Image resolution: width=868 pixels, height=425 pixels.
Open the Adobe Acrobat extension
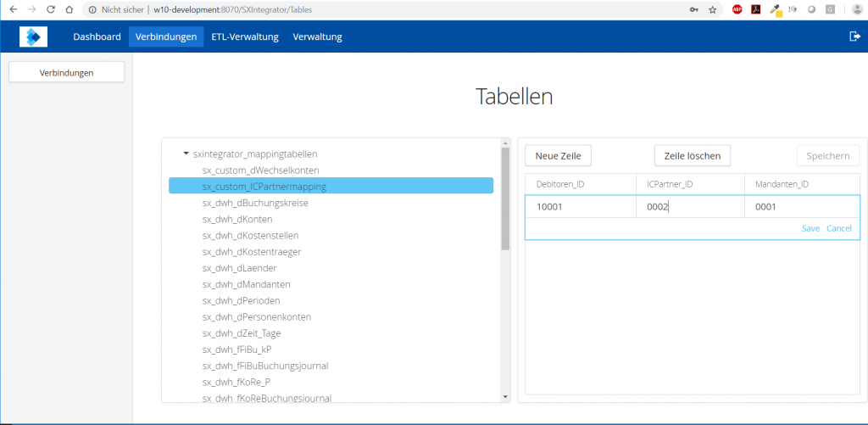tap(755, 8)
